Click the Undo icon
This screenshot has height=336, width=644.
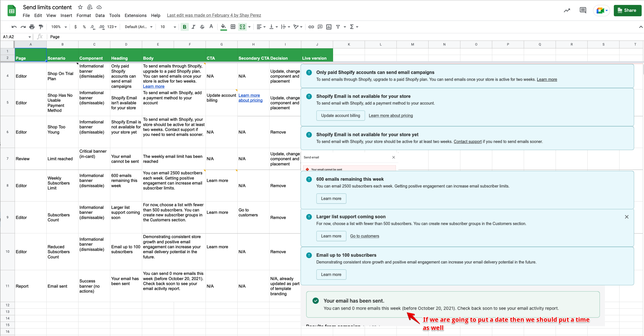[x=14, y=27]
